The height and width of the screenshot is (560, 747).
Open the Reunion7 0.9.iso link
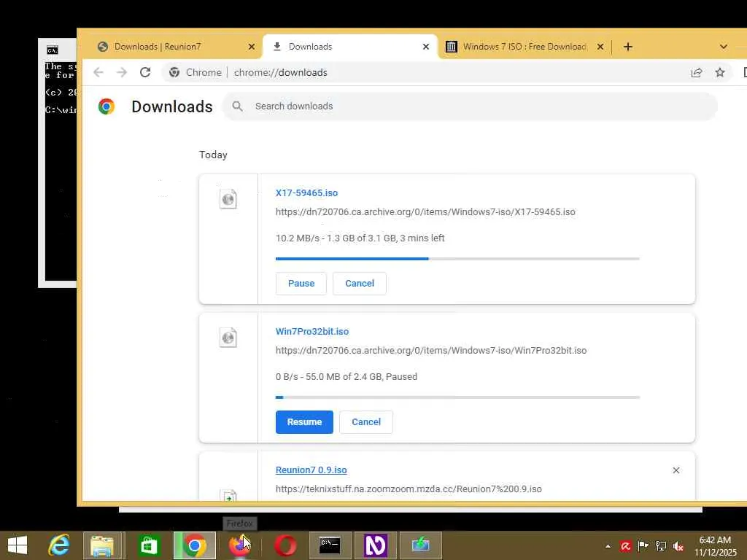point(311,470)
